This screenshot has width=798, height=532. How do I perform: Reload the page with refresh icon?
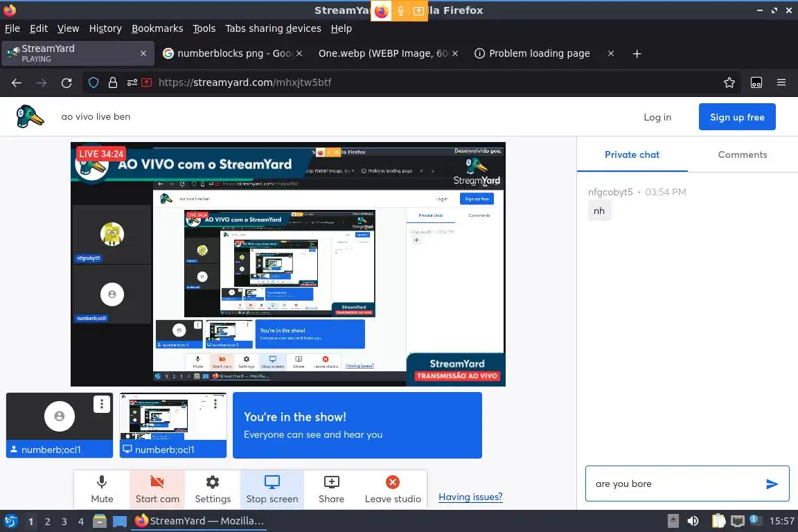point(66,82)
